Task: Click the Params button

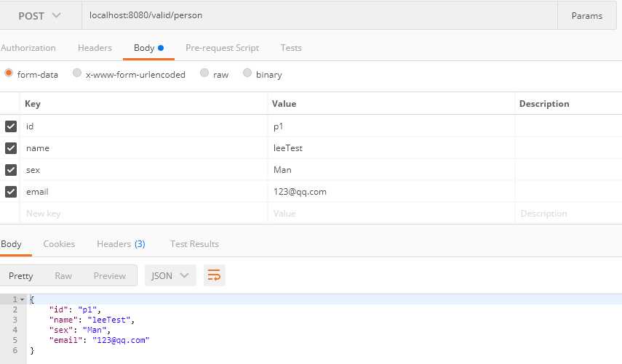Action: [x=586, y=15]
